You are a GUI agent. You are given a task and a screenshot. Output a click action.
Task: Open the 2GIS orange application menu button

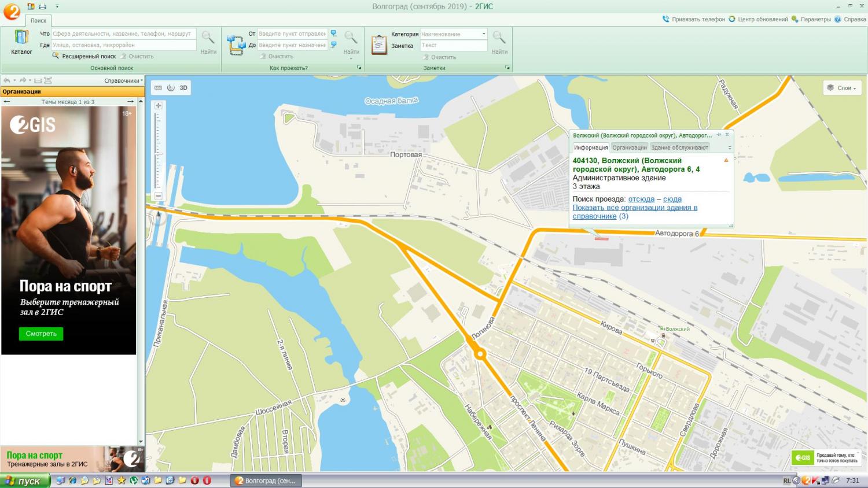[x=12, y=11]
